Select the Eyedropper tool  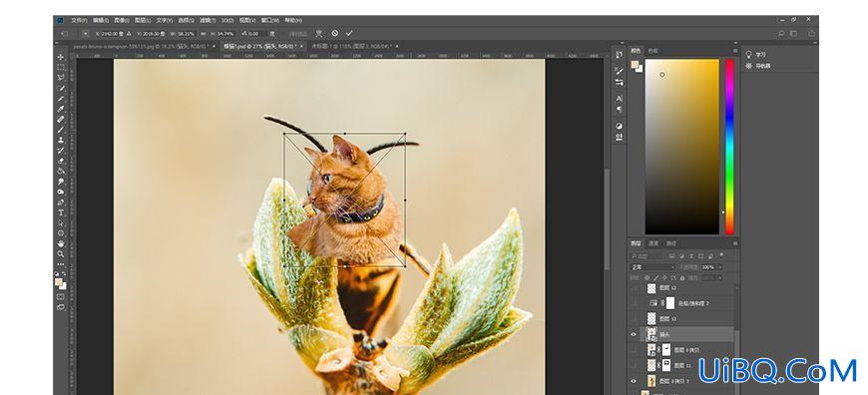pos(61,108)
